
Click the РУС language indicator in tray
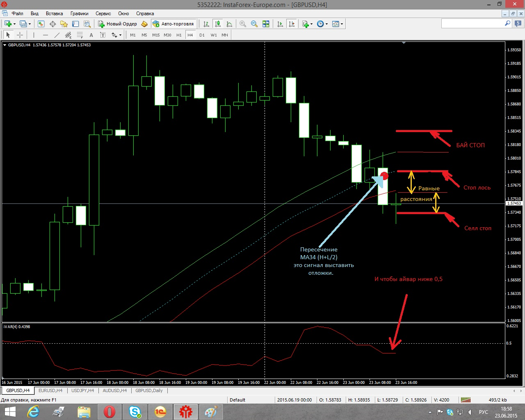[484, 412]
